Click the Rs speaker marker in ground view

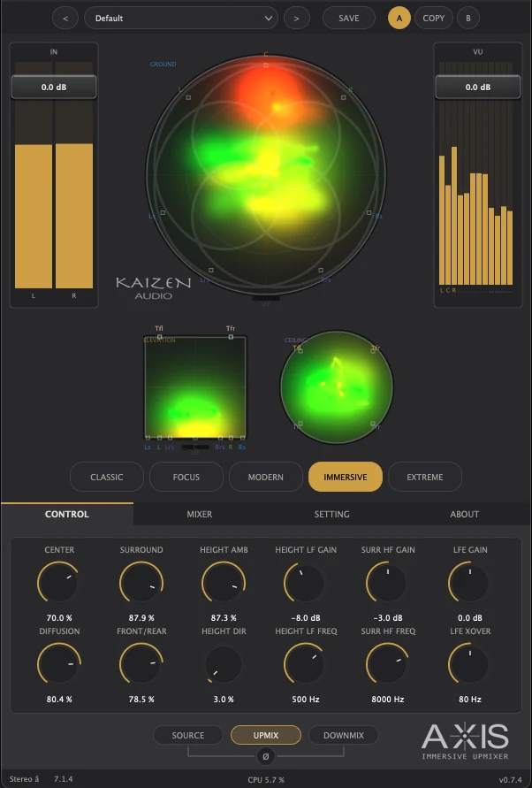(x=369, y=213)
